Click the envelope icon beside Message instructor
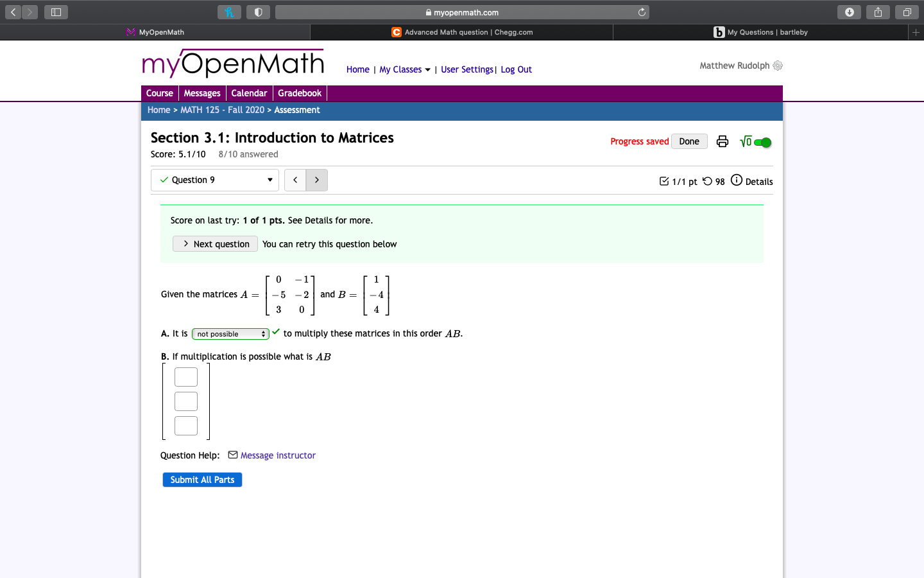Image resolution: width=924 pixels, height=578 pixels. click(x=232, y=455)
